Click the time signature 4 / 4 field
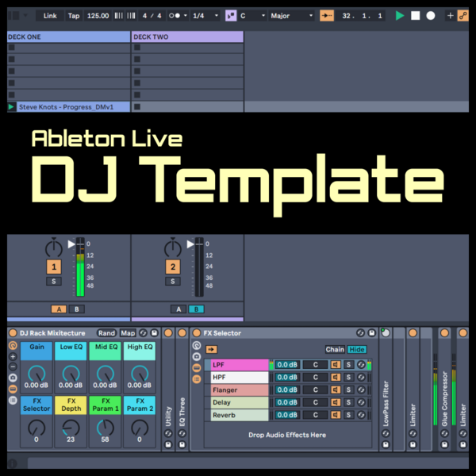This screenshot has width=476, height=476. point(152,16)
